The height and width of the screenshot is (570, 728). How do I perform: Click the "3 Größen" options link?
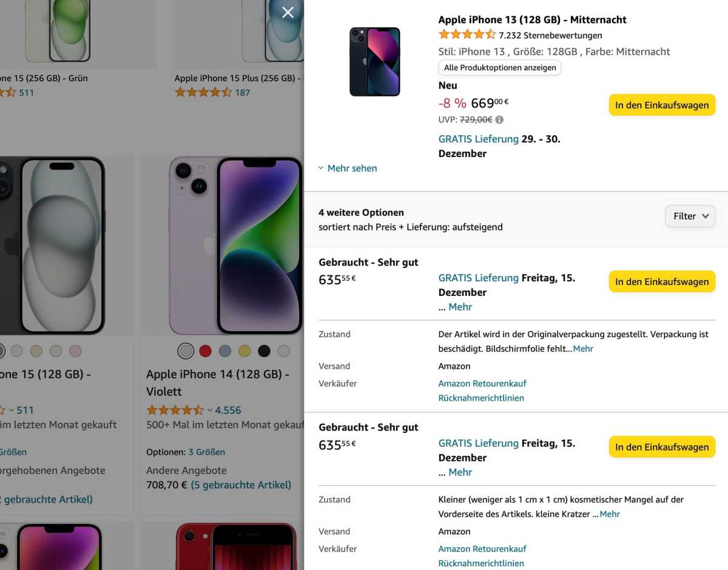coord(206,452)
